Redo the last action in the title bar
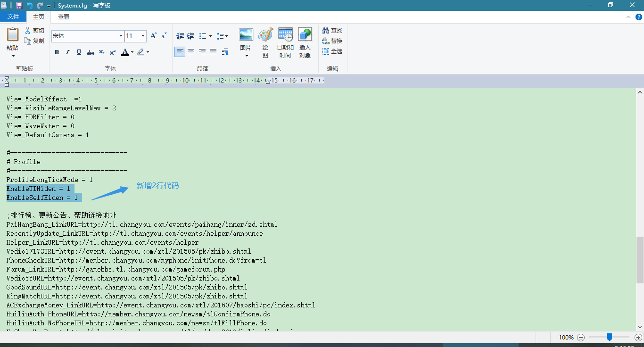 click(40, 6)
